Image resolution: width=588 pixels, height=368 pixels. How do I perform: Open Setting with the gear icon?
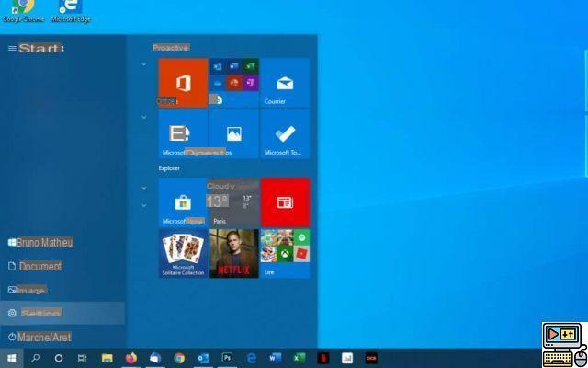[x=62, y=313]
